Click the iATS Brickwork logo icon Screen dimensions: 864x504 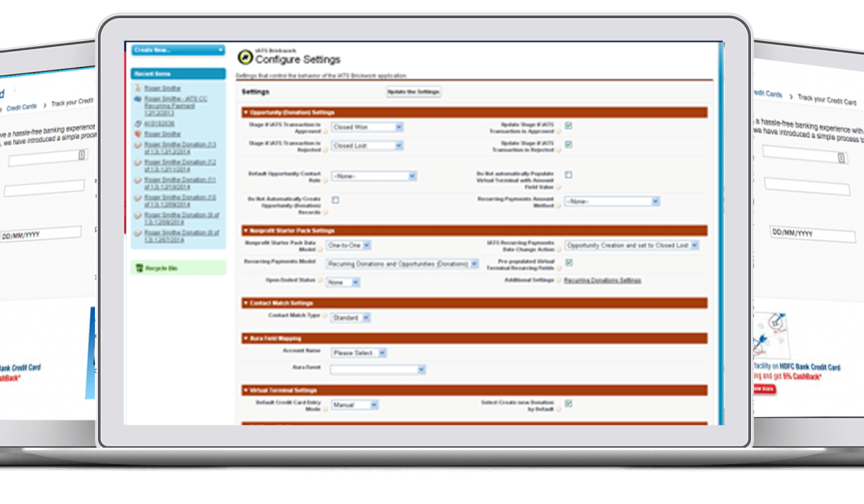pyautogui.click(x=245, y=58)
